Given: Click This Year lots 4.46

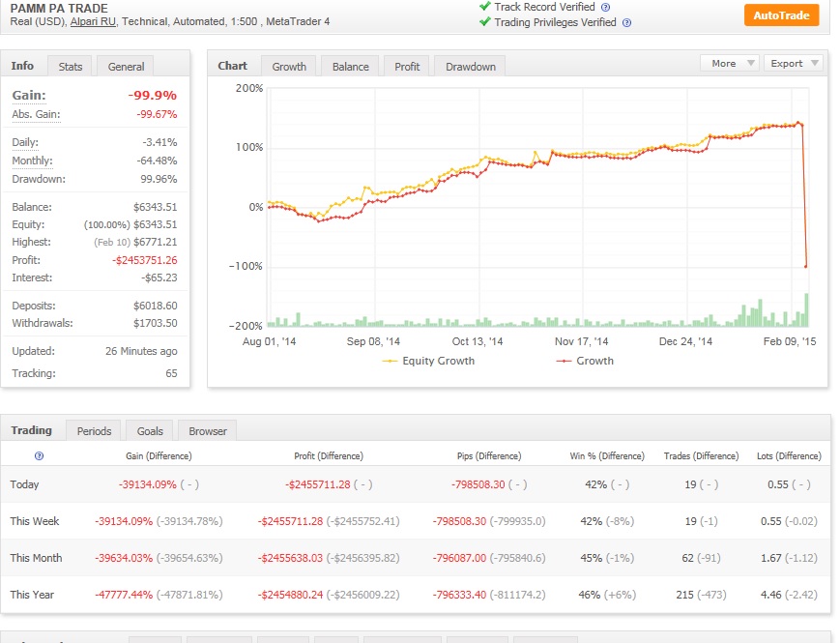Looking at the screenshot, I should (x=771, y=595).
